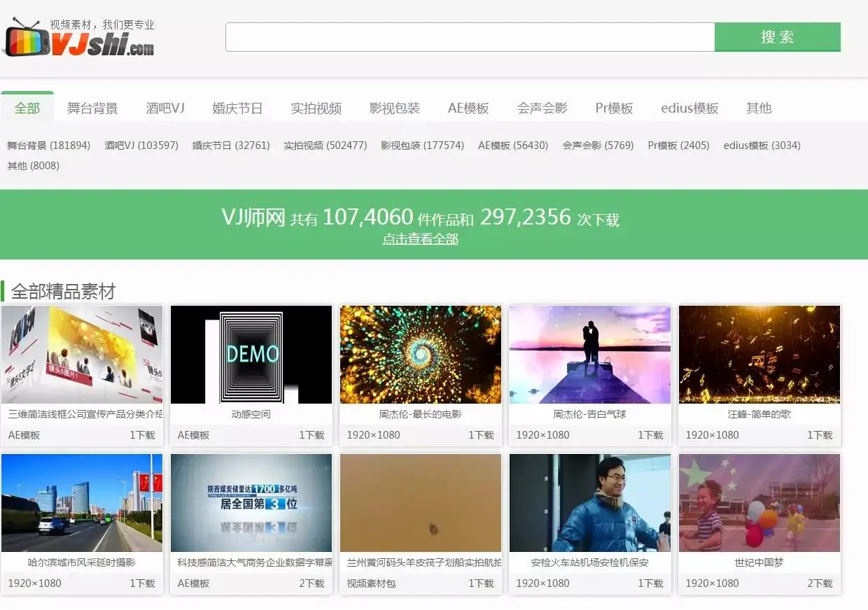This screenshot has height=610, width=868.
Task: Open the edius模板 tab
Action: (x=689, y=108)
